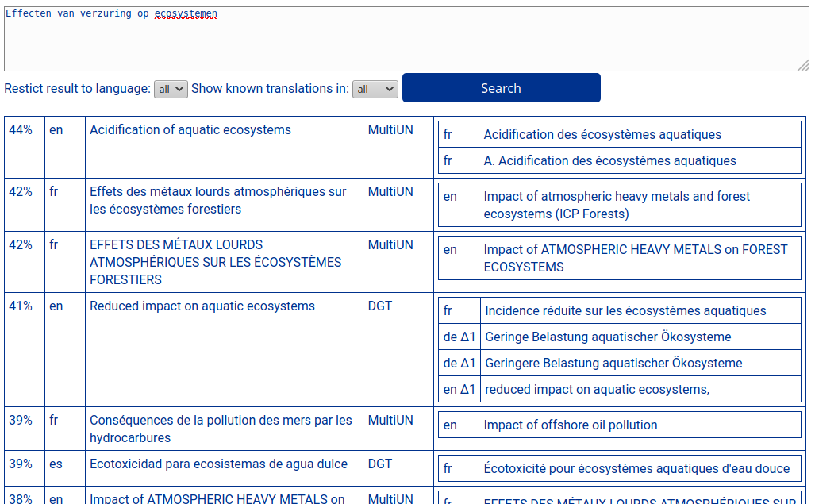
Task: Click 'Geringere Belastung aquatischer Ökosysteme' translation
Action: pos(613,364)
